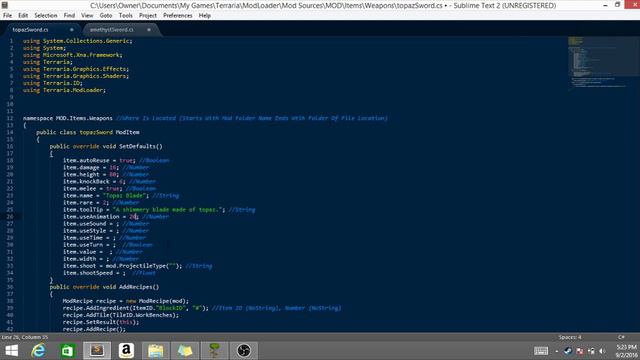640x360 pixels.
Task: Click the item.value line
Action: coord(102,252)
